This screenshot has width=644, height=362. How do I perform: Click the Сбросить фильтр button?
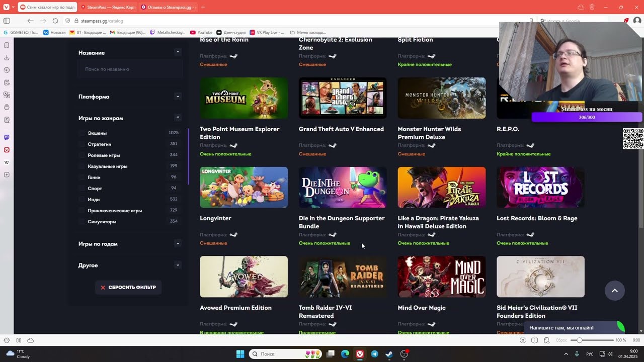pos(128,288)
